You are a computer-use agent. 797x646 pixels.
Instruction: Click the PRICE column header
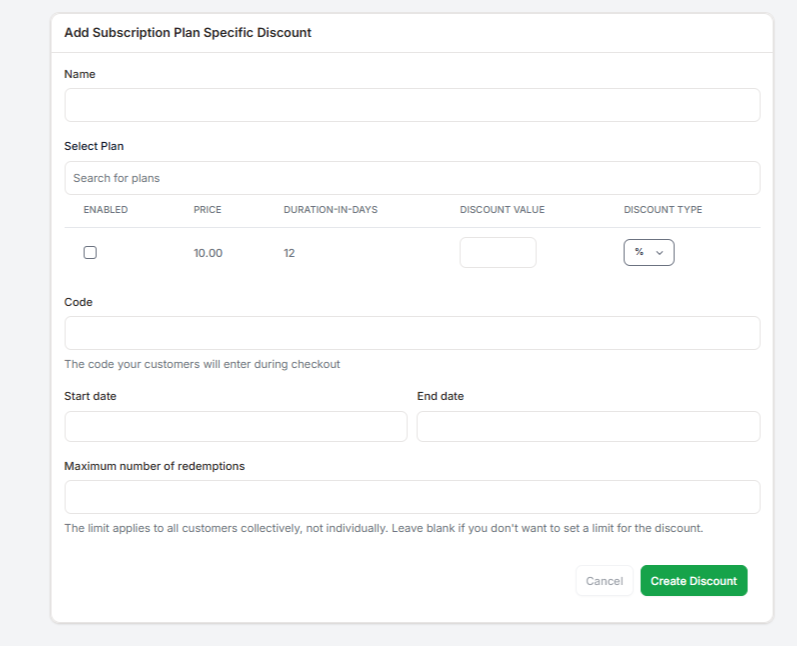click(x=207, y=210)
